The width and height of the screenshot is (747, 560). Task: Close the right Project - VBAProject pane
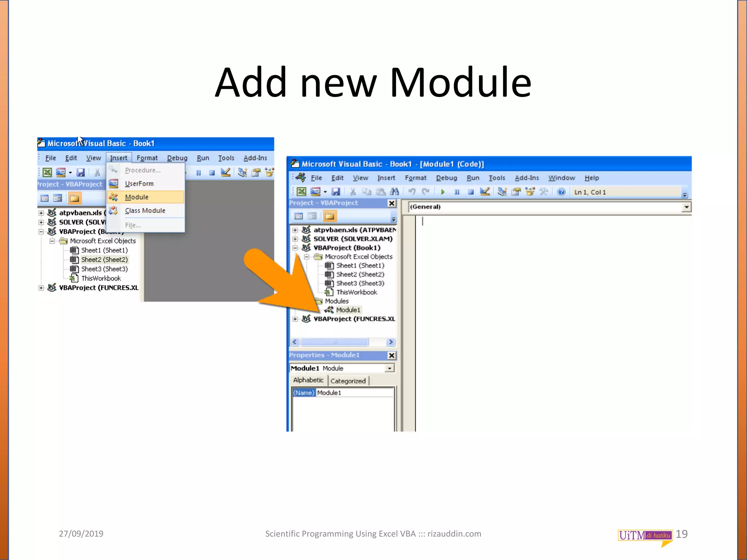(391, 203)
